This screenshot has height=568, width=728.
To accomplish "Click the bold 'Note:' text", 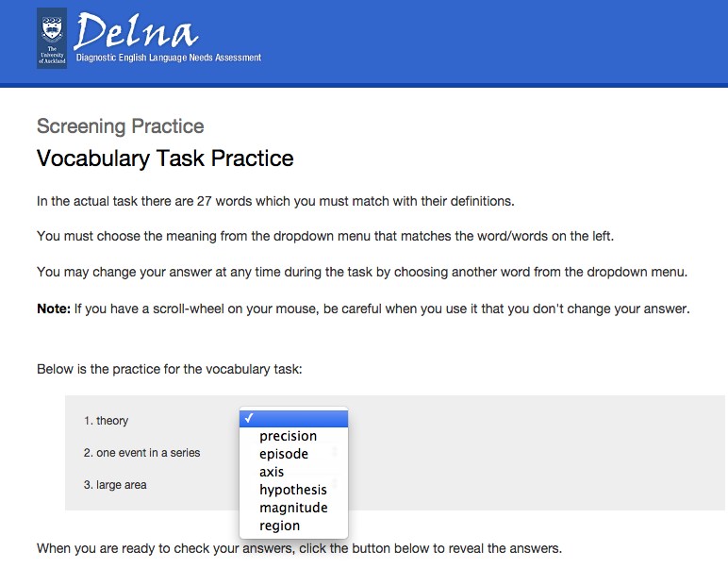I will pyautogui.click(x=54, y=309).
